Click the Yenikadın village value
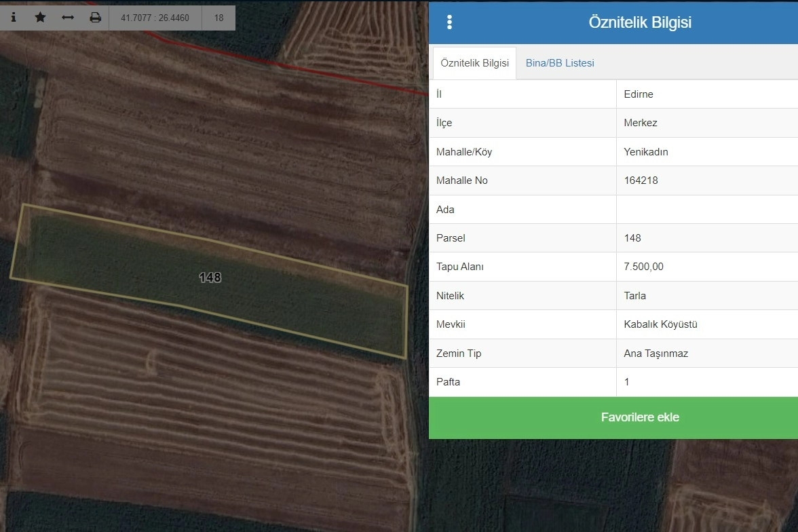 [646, 152]
